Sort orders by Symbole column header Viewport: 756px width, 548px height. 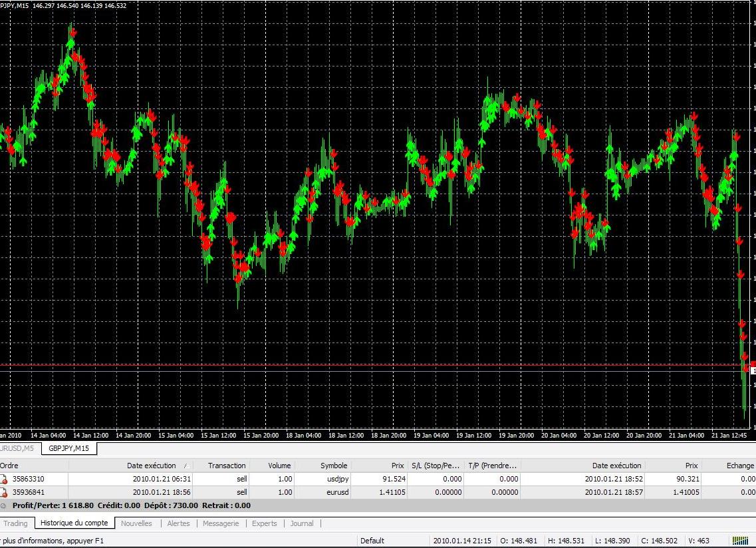333,466
